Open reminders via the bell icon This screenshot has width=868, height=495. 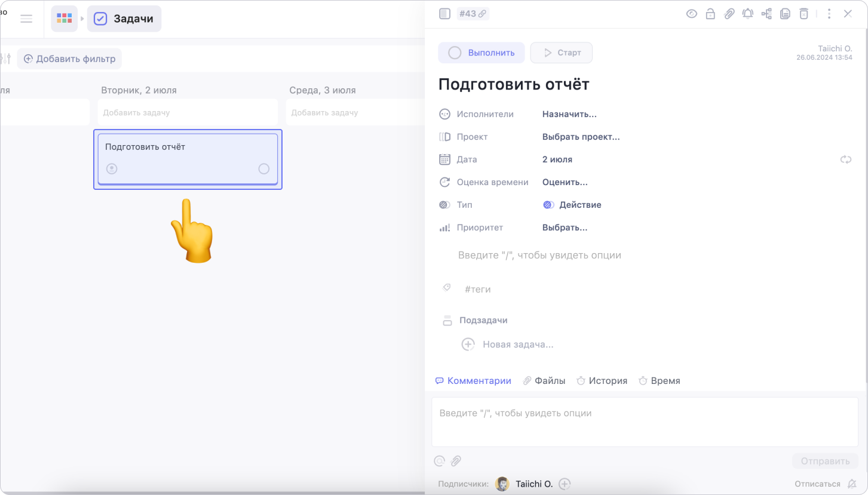(x=747, y=14)
